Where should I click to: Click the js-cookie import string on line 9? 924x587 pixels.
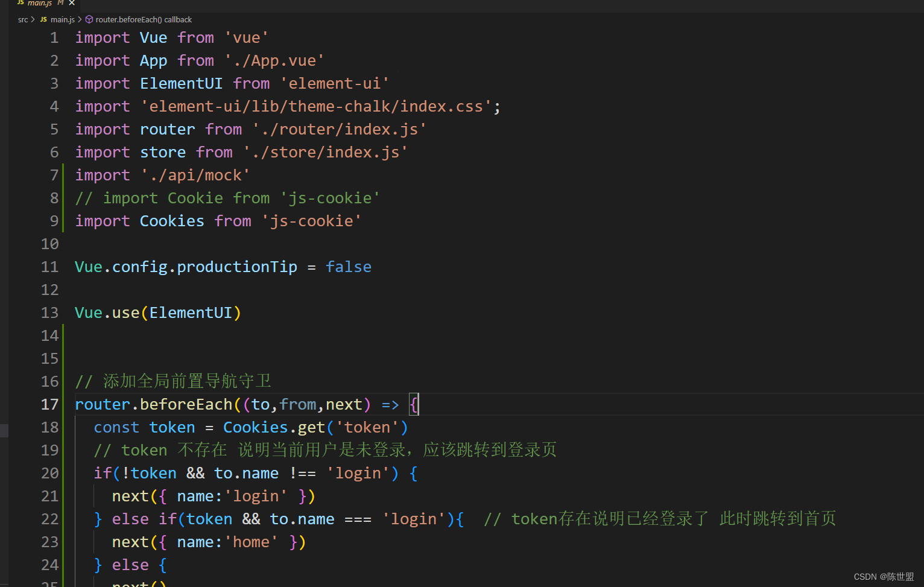point(312,221)
